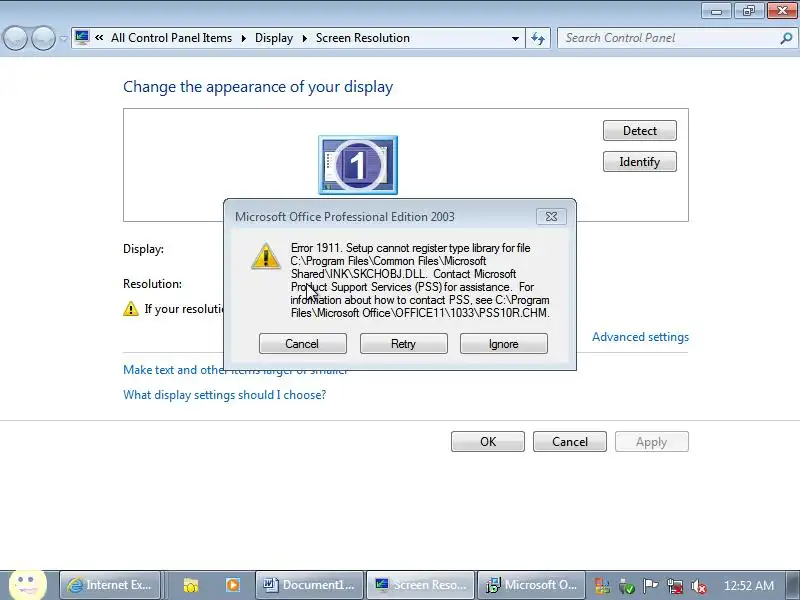Launch Windows Media Player from taskbar
This screenshot has width=800, height=600.
click(x=233, y=585)
